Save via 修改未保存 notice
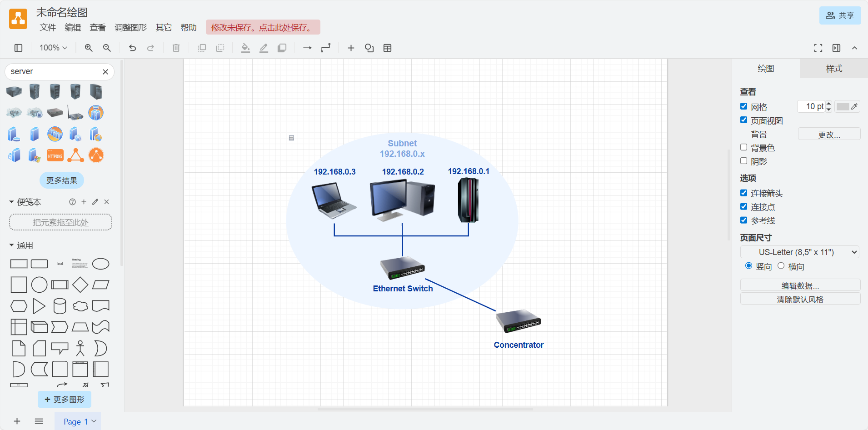This screenshot has height=430, width=868. (263, 27)
